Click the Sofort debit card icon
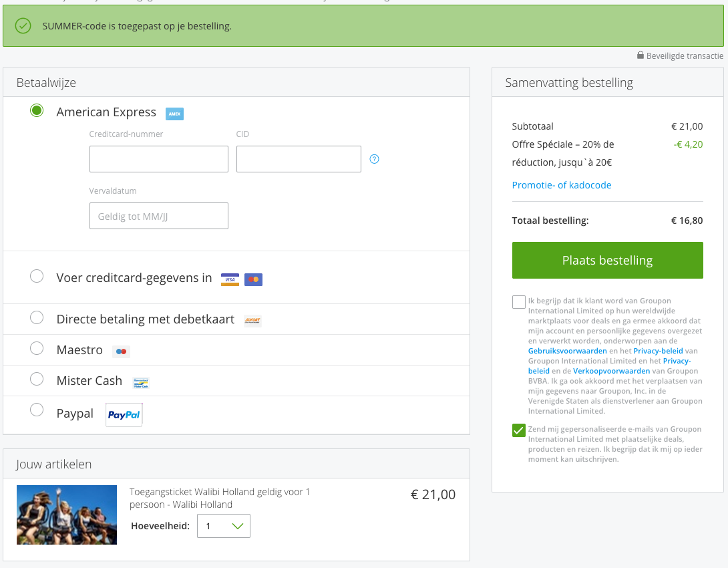This screenshot has height=568, width=728. [252, 320]
